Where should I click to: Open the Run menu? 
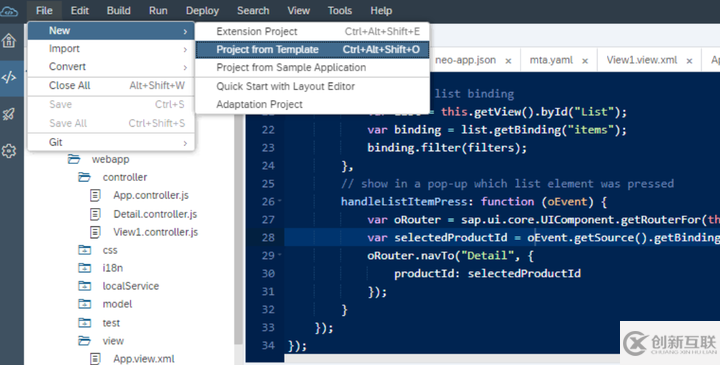[x=158, y=11]
